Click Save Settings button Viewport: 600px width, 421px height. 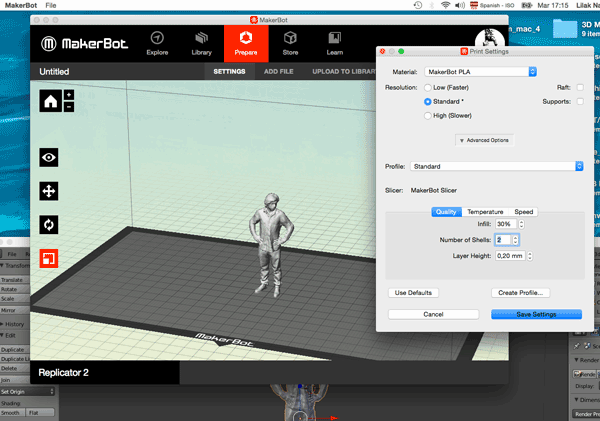pyautogui.click(x=536, y=314)
